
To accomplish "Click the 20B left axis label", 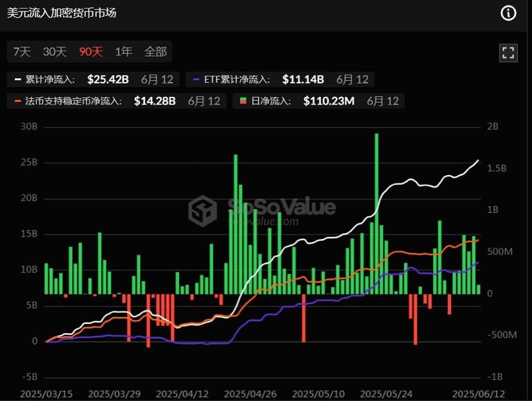I will (x=29, y=198).
